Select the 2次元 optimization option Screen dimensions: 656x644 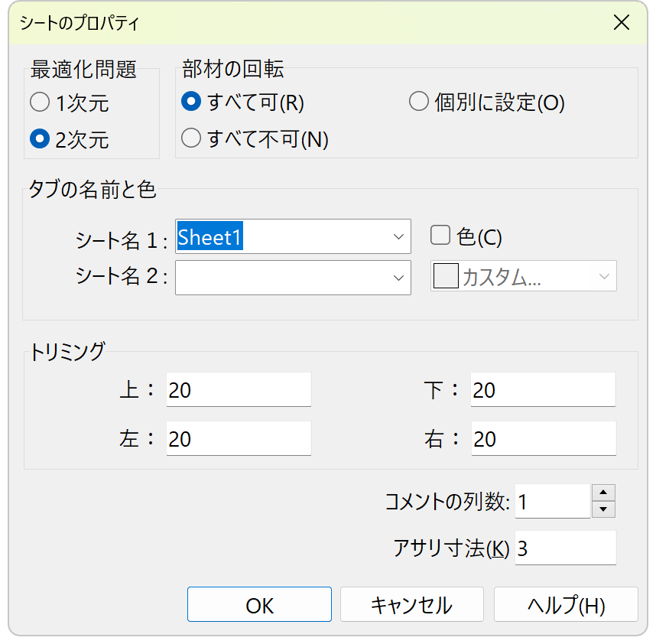(x=40, y=139)
